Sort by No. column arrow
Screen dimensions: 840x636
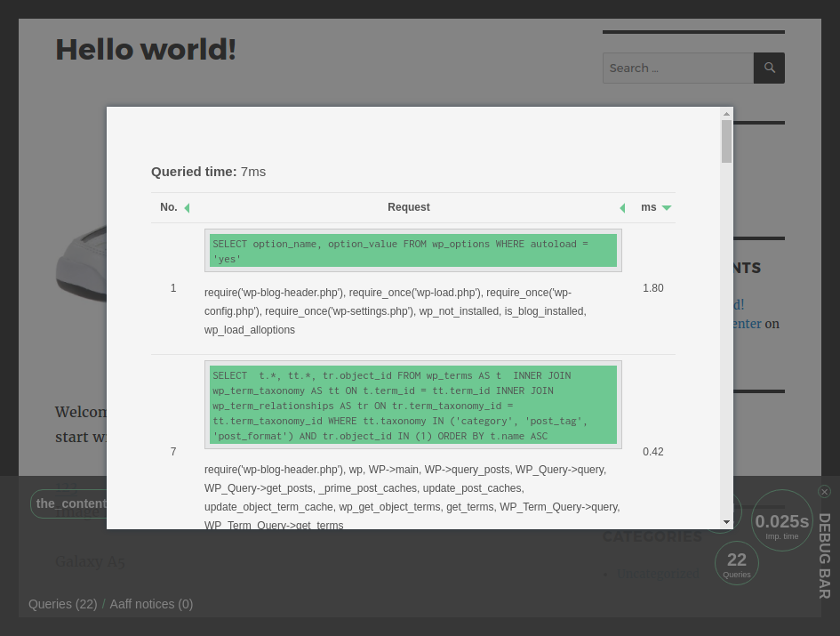187,208
